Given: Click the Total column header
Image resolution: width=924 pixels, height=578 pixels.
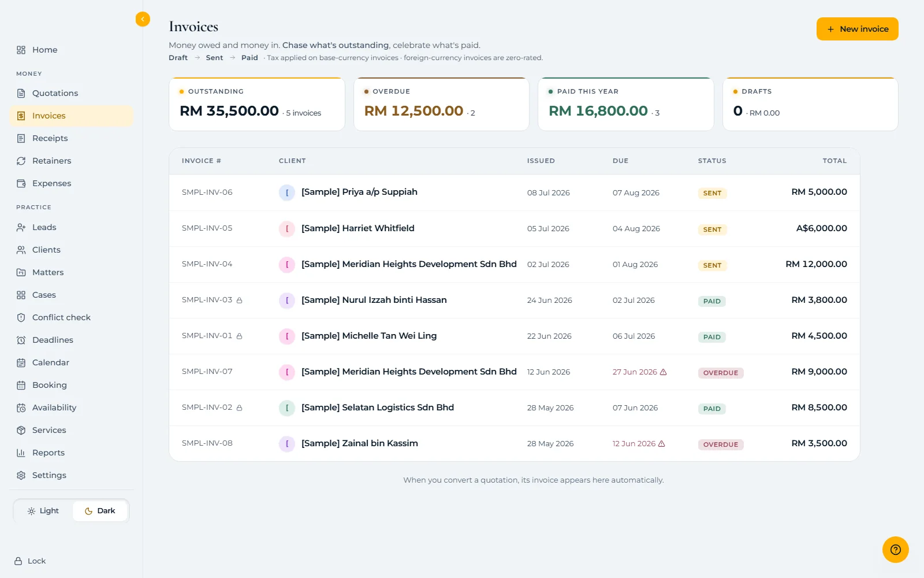Looking at the screenshot, I should tap(834, 161).
